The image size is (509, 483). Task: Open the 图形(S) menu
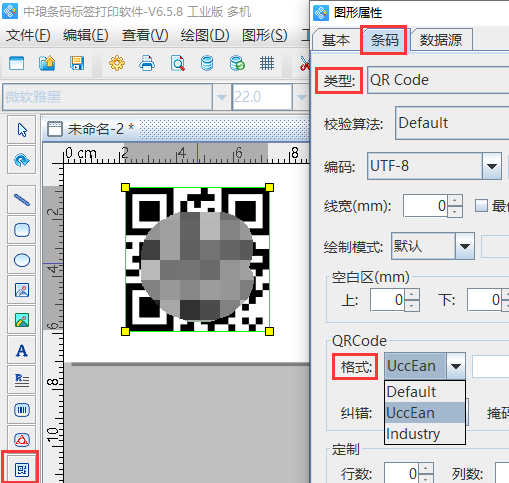click(x=265, y=35)
